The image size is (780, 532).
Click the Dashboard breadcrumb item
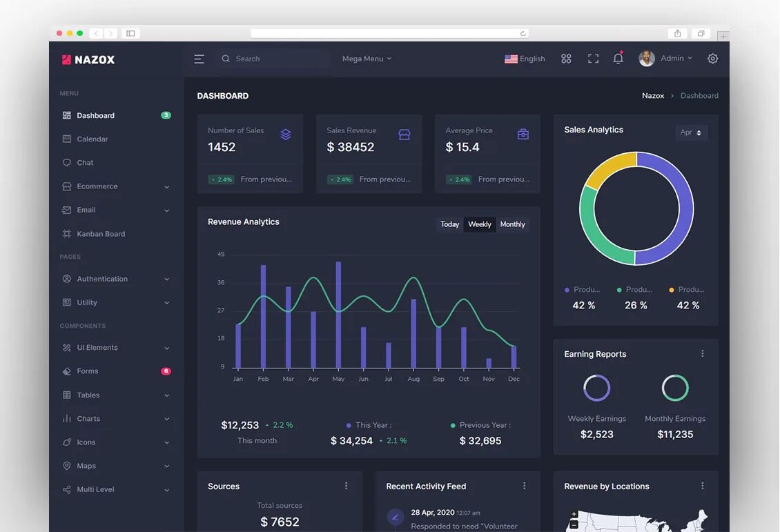699,95
